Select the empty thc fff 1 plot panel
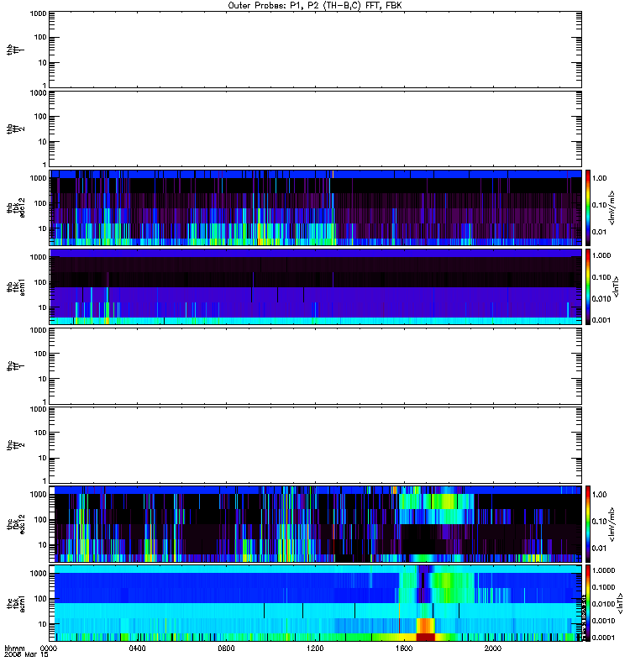Image resolution: width=630 pixels, height=672 pixels. [316, 366]
